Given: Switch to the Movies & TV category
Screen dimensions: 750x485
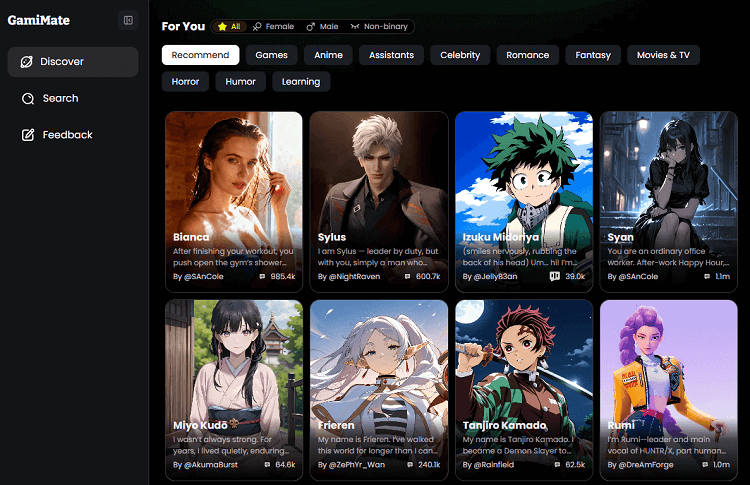Looking at the screenshot, I should coord(663,55).
